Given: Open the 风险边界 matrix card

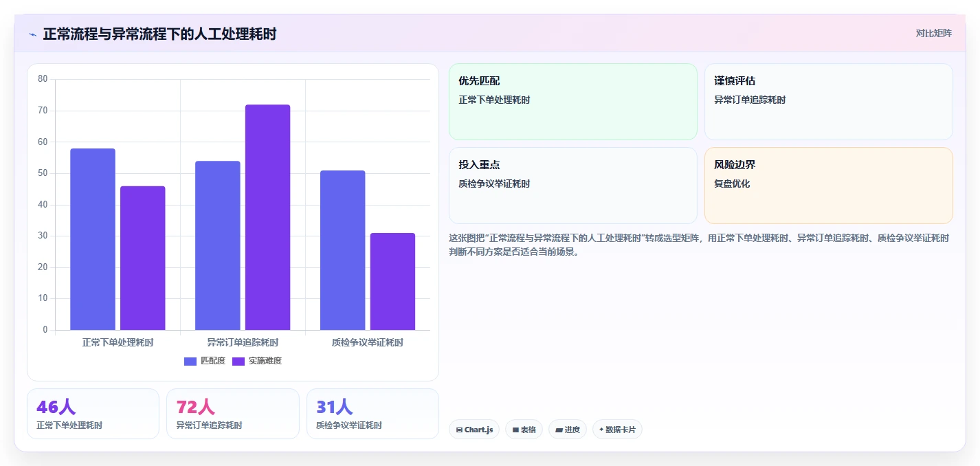Looking at the screenshot, I should (829, 186).
